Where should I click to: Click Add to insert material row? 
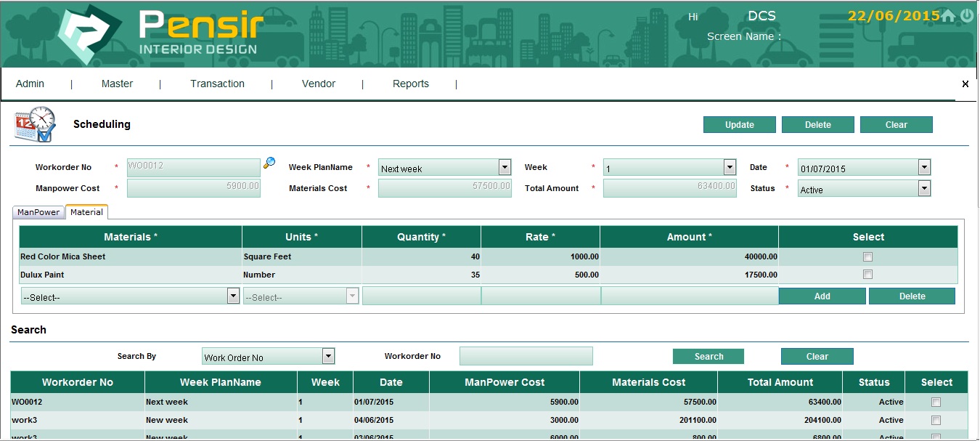coord(822,296)
